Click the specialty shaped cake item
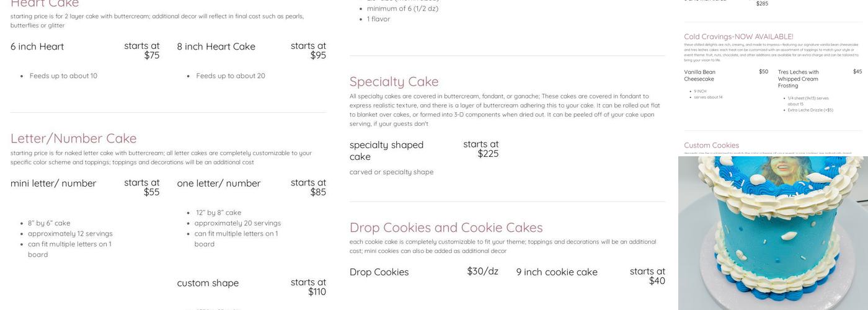Viewport: 868px width, 310px height. tap(386, 151)
